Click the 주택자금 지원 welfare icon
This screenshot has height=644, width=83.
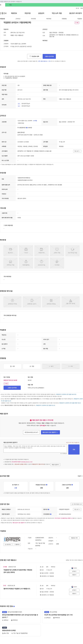(11, 263)
